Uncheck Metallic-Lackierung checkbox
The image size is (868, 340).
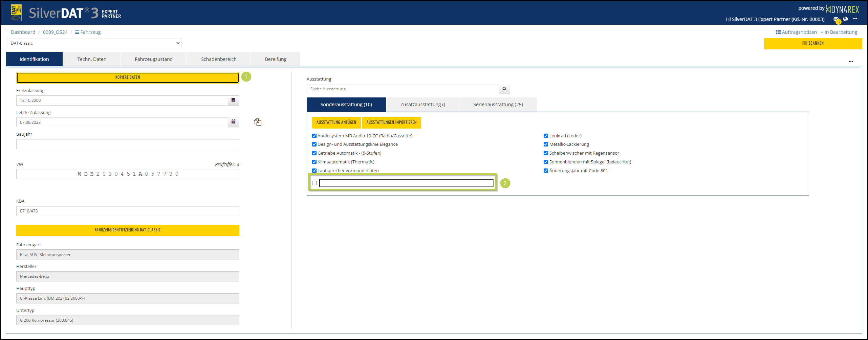(x=546, y=144)
